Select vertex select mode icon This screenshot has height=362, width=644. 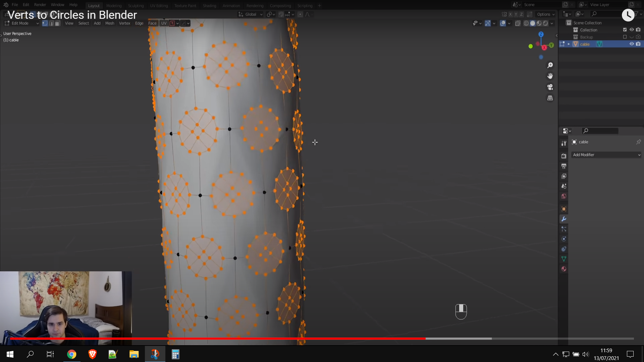(45, 23)
